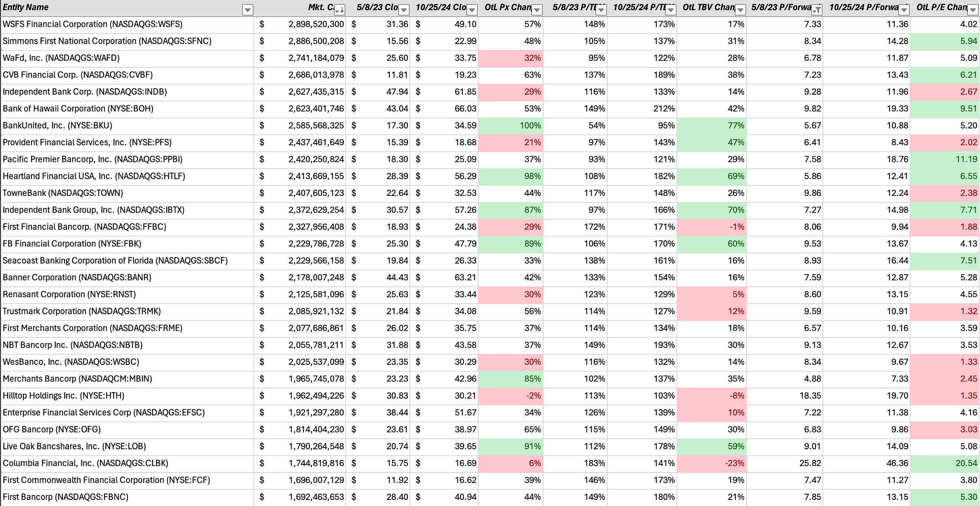Click Hilltop Holdings Inc. cell
The width and height of the screenshot is (980, 506).
pyautogui.click(x=127, y=396)
